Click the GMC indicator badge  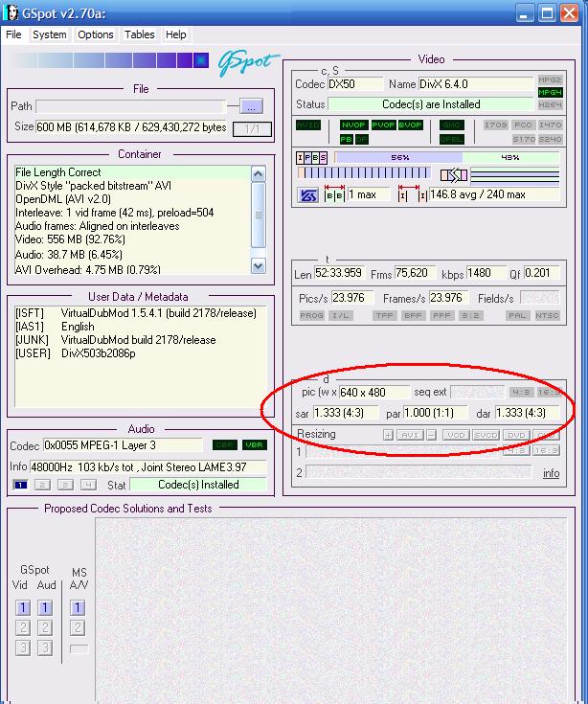coord(452,125)
